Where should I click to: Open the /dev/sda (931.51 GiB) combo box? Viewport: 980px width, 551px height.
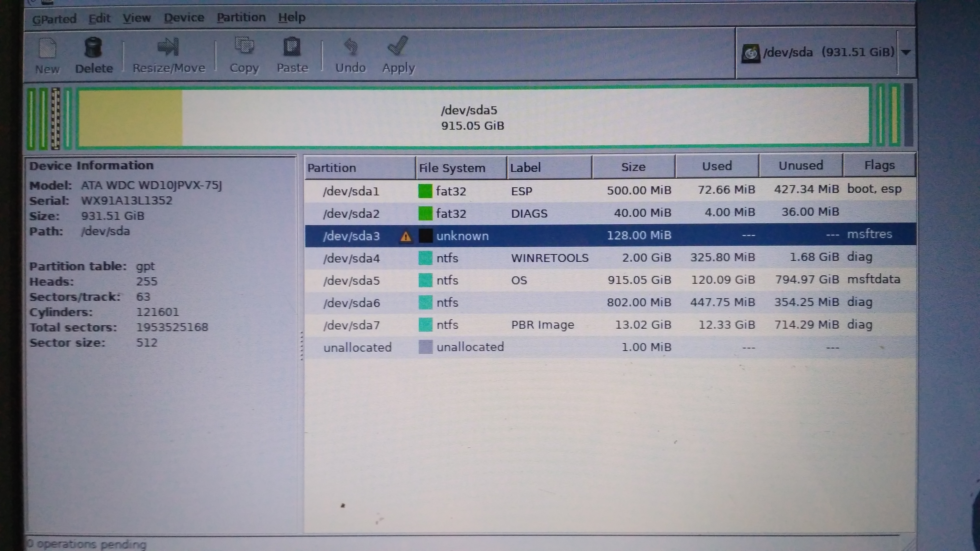tap(825, 53)
